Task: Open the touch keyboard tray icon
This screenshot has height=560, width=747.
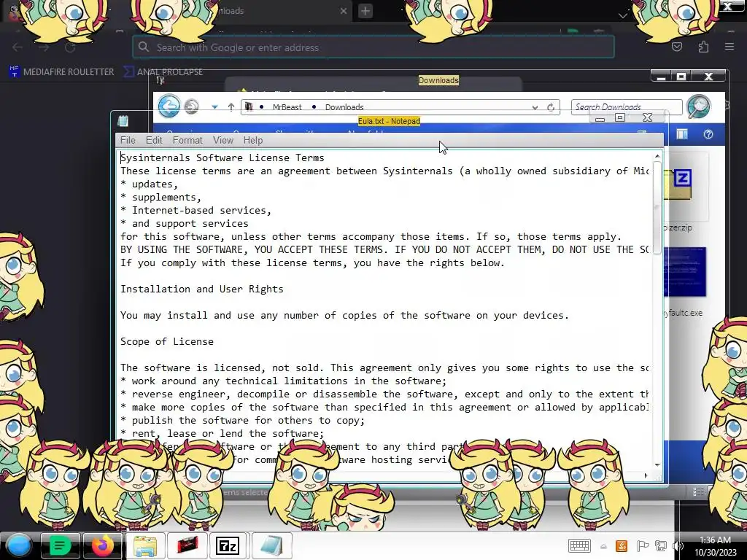Action: click(579, 545)
